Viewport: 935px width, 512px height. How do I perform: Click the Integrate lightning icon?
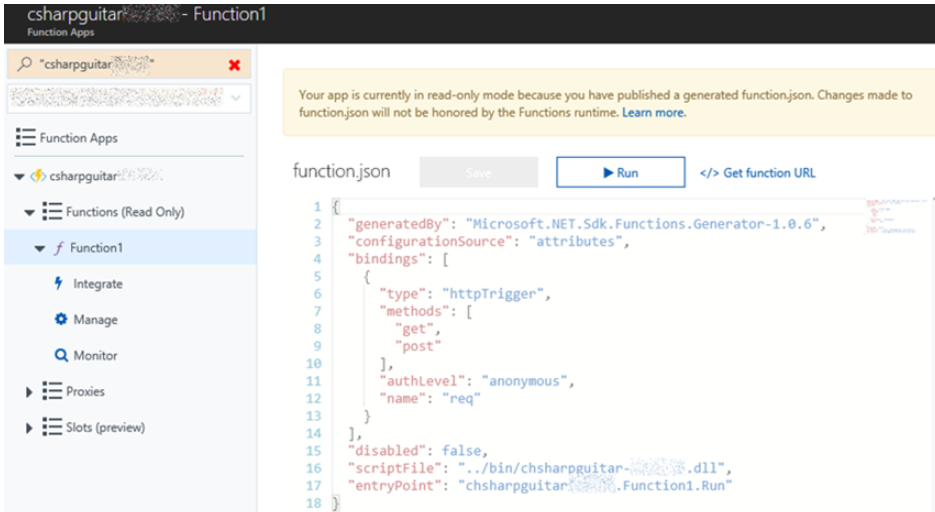point(58,283)
